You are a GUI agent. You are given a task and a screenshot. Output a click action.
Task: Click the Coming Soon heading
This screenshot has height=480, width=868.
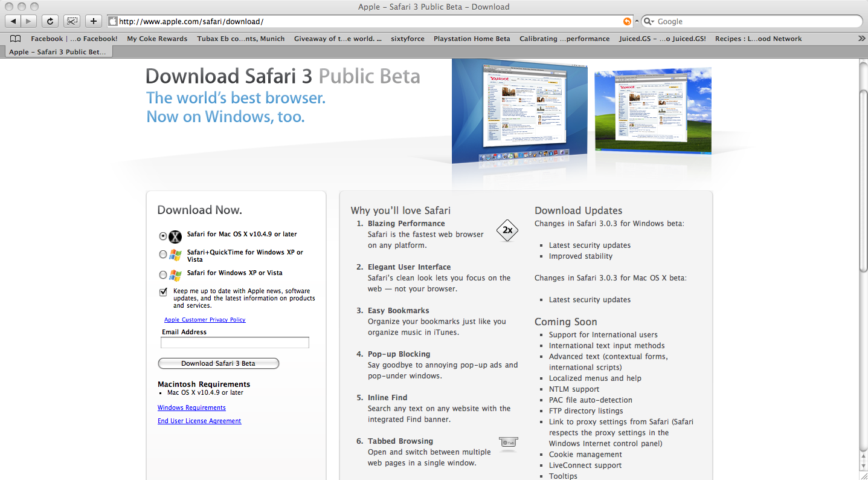click(566, 322)
